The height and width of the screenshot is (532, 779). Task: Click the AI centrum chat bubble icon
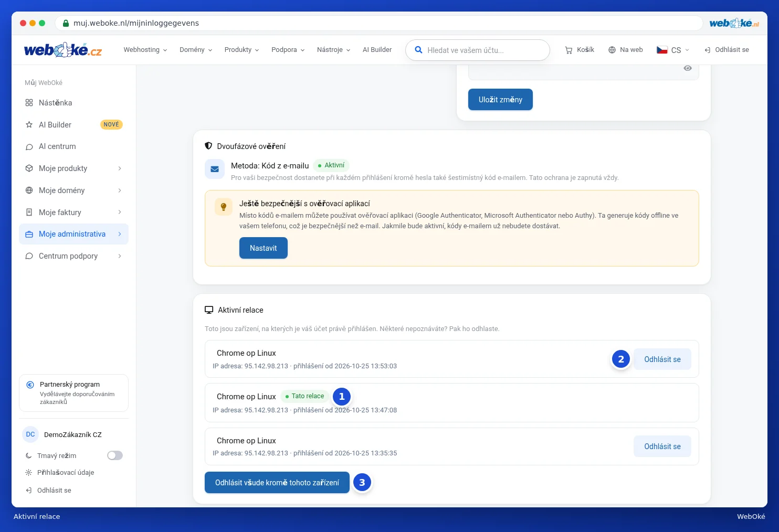pyautogui.click(x=29, y=147)
